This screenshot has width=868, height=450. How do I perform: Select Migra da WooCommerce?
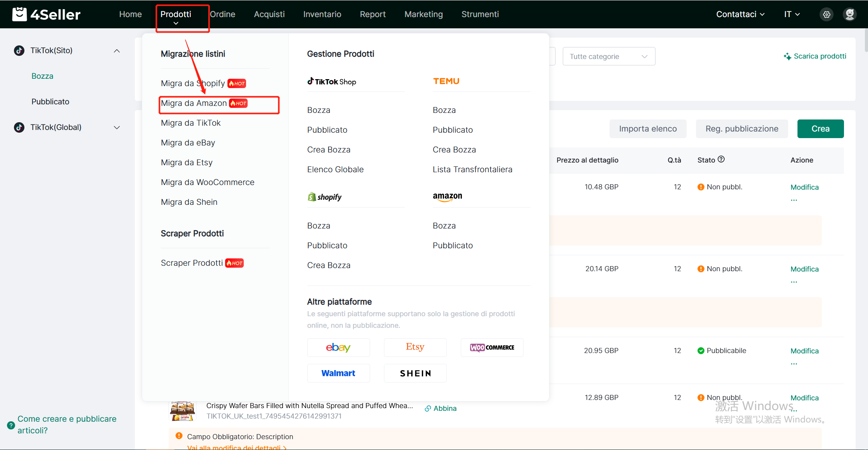208,182
